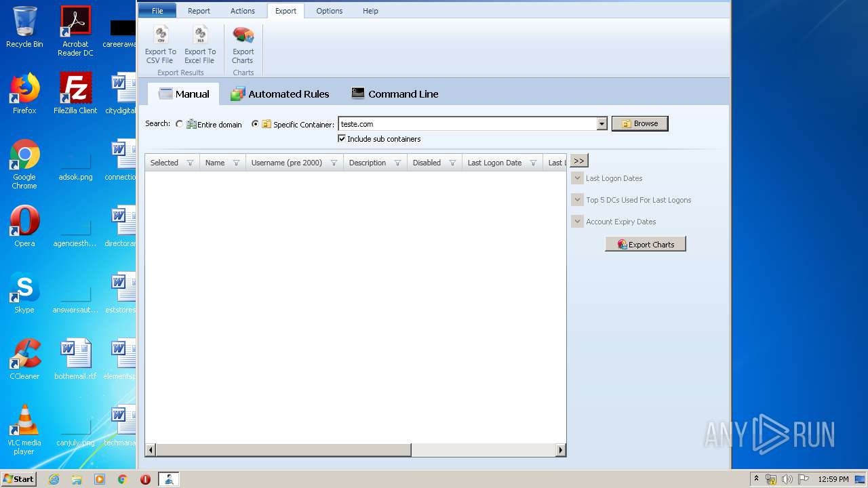Filter the Last Logon Date column
The width and height of the screenshot is (868, 488).
(533, 163)
